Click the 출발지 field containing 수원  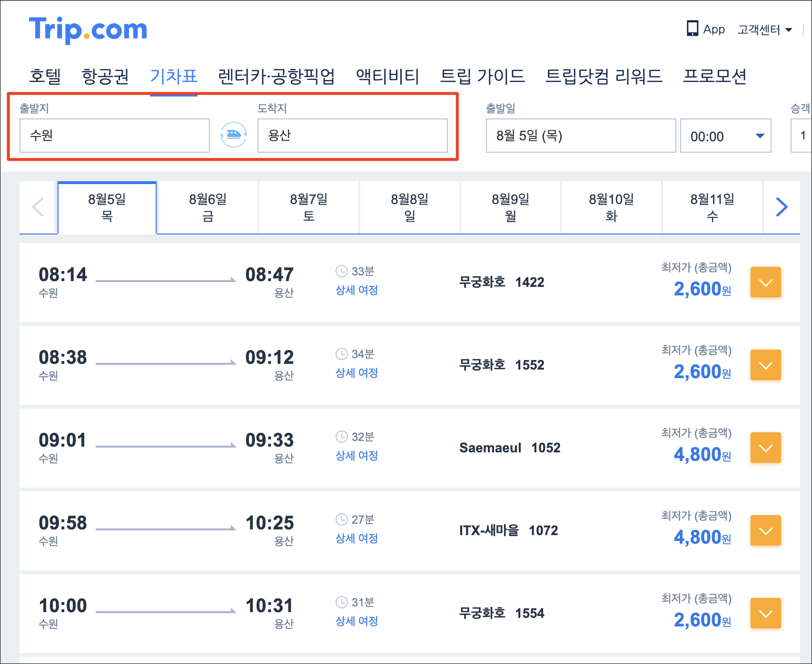pyautogui.click(x=115, y=136)
